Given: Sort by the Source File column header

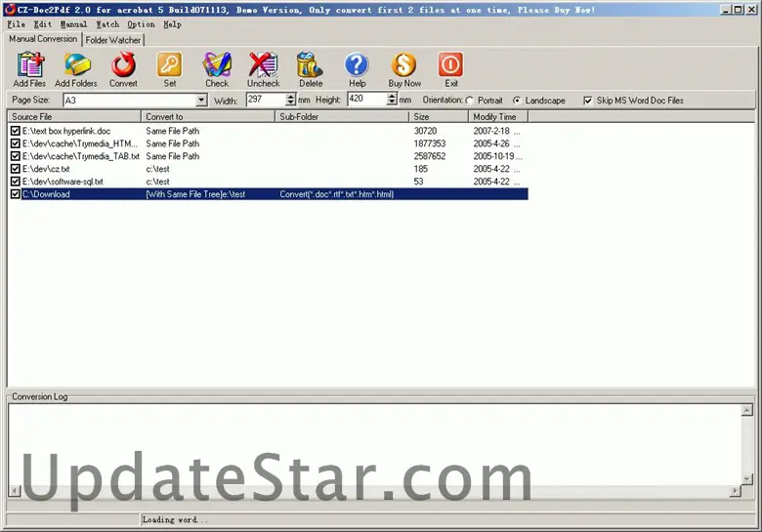Looking at the screenshot, I should 74,117.
